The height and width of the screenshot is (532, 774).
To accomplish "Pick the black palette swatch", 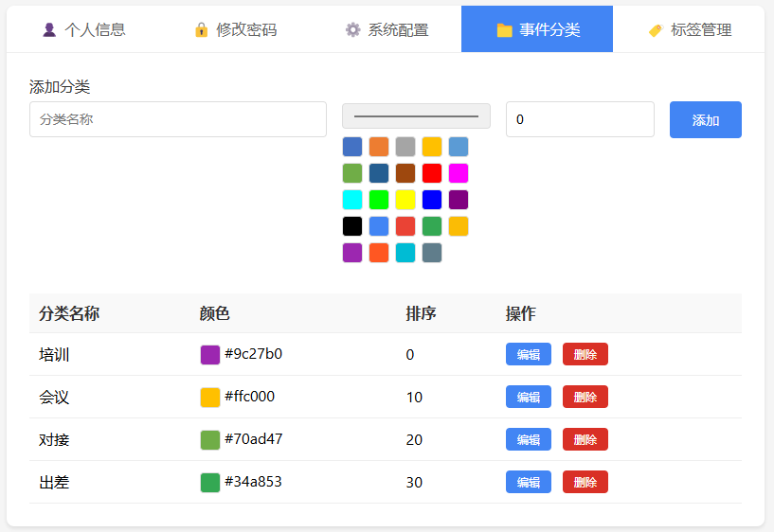I will click(352, 226).
